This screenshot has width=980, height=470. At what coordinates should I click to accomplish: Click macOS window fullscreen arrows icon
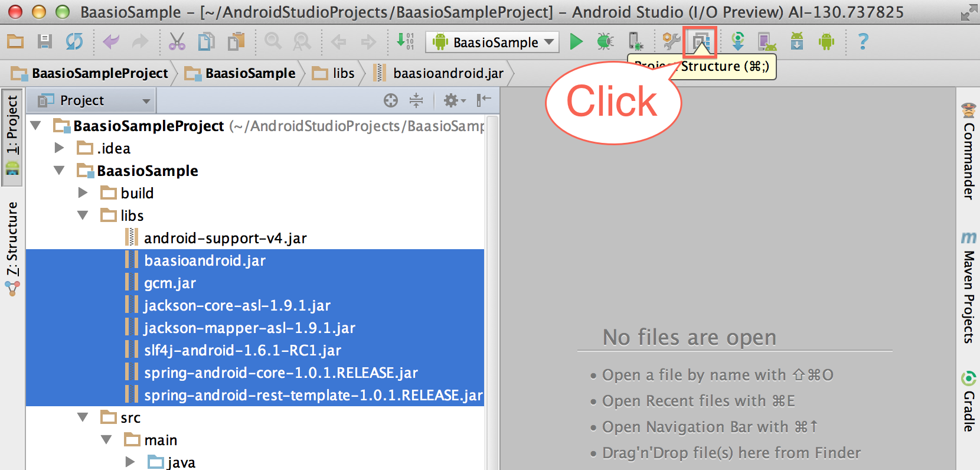[968, 12]
